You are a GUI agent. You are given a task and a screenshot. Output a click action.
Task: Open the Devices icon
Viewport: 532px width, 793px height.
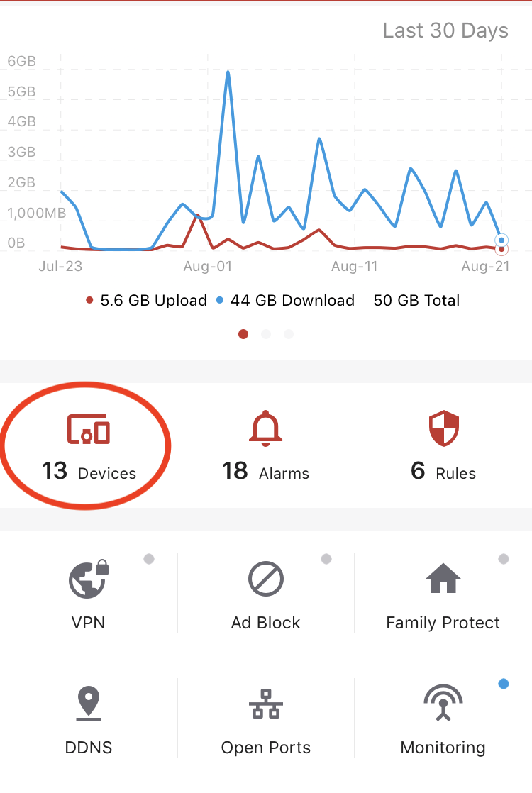pyautogui.click(x=89, y=429)
